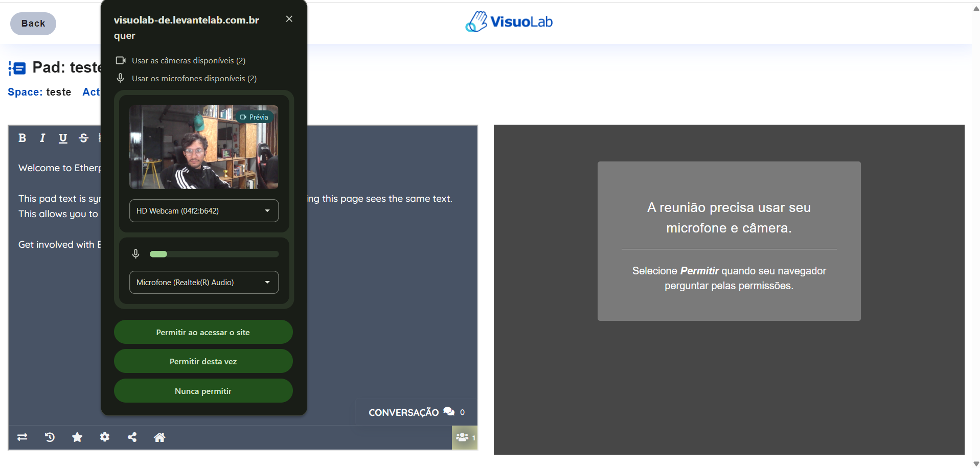Click the microphone icon beside the level bar
The height and width of the screenshot is (468, 980).
[x=136, y=254]
